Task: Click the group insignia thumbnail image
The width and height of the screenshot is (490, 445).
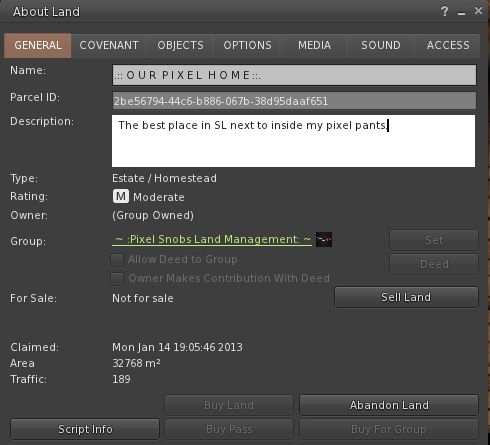Action: tap(324, 239)
